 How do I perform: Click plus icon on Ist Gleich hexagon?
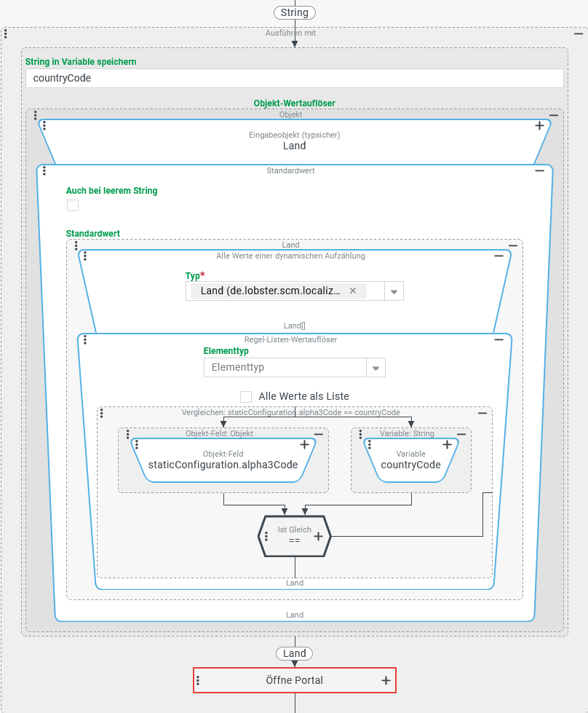point(318,536)
